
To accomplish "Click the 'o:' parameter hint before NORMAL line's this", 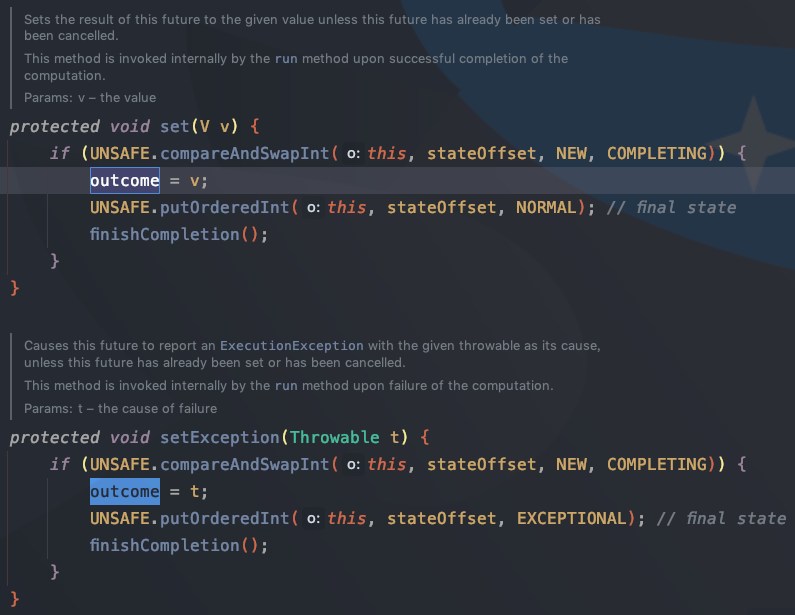I will (x=313, y=208).
